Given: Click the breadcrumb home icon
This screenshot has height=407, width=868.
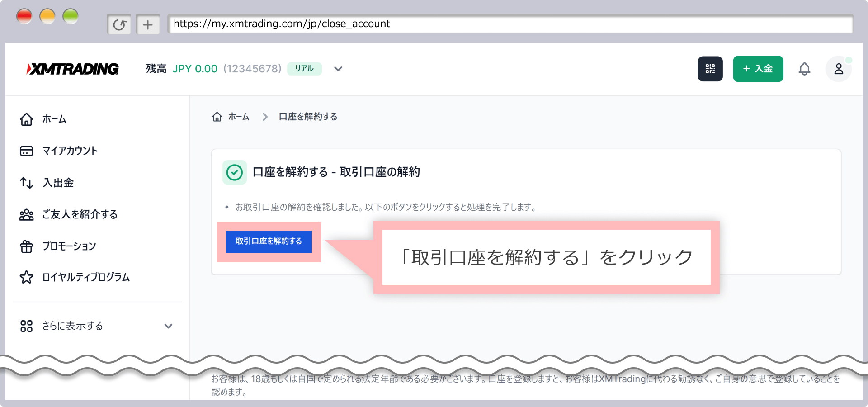Looking at the screenshot, I should tap(217, 117).
